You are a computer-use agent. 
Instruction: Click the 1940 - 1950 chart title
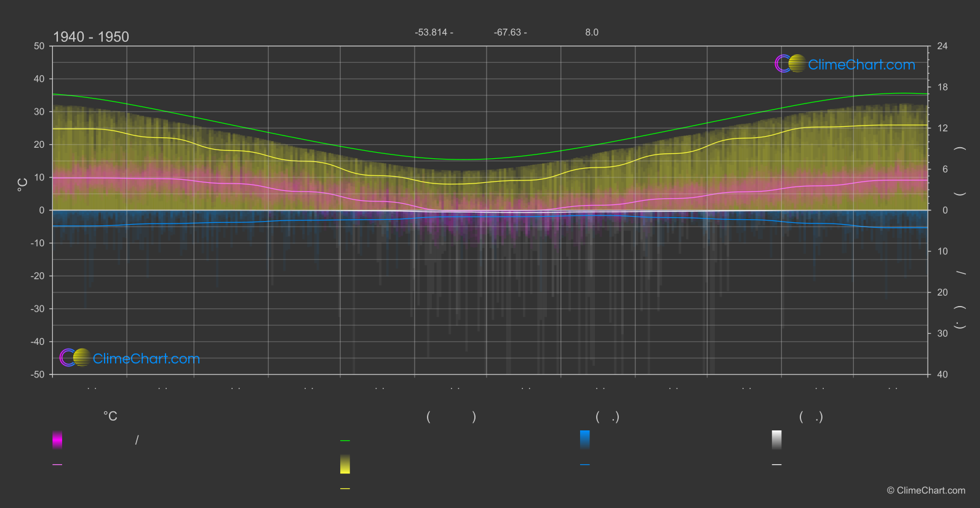point(91,37)
